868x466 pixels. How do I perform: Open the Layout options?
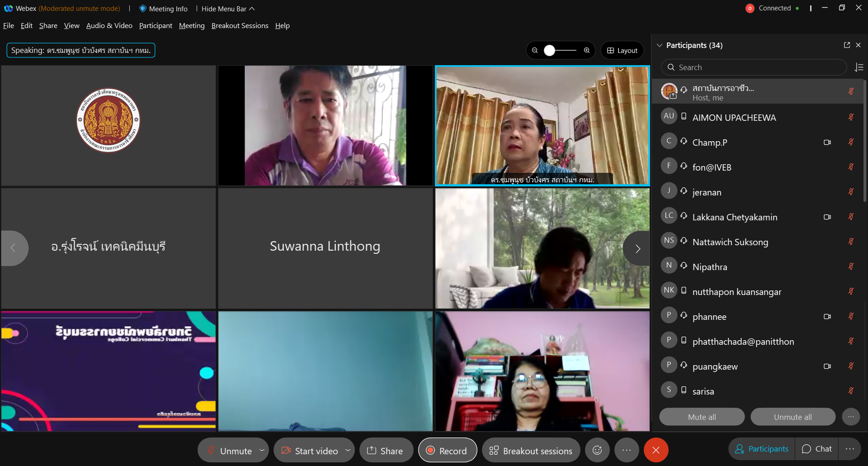click(x=622, y=50)
